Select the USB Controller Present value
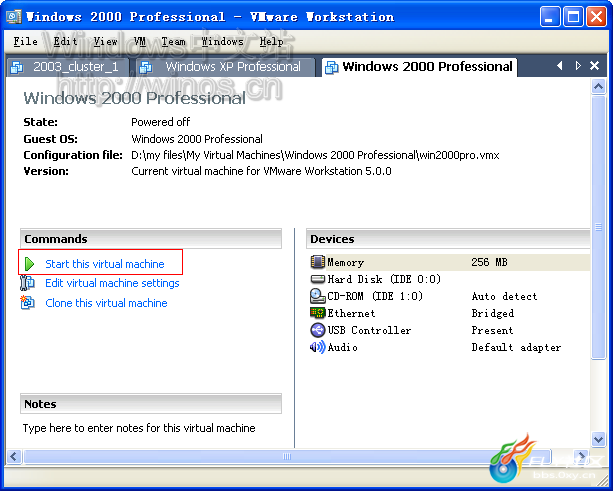Image resolution: width=613 pixels, height=491 pixels. pos(492,330)
